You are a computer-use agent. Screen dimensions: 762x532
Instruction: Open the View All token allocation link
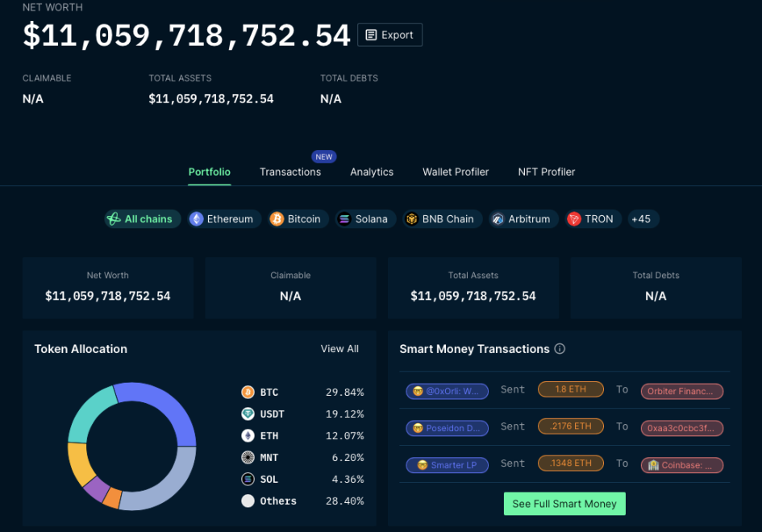point(339,348)
